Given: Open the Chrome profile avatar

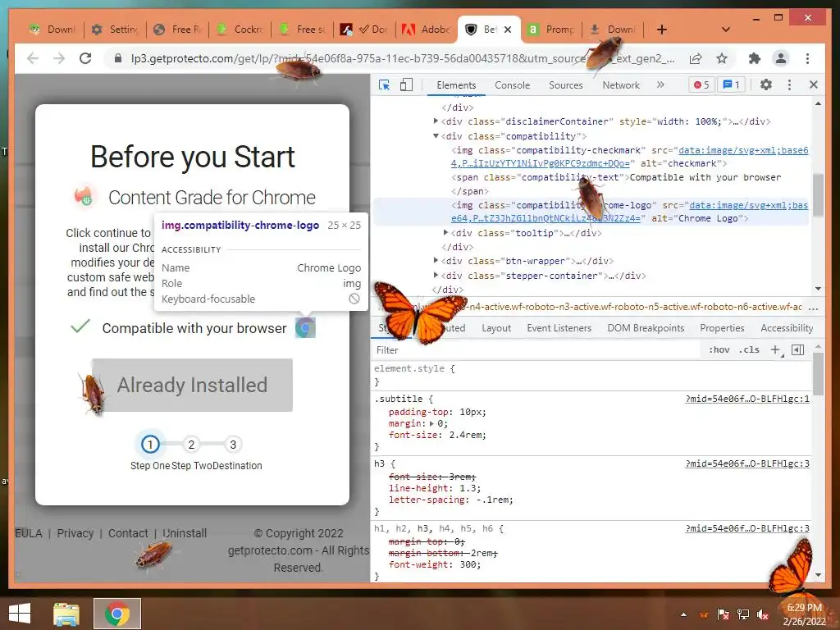Looking at the screenshot, I should [x=781, y=58].
